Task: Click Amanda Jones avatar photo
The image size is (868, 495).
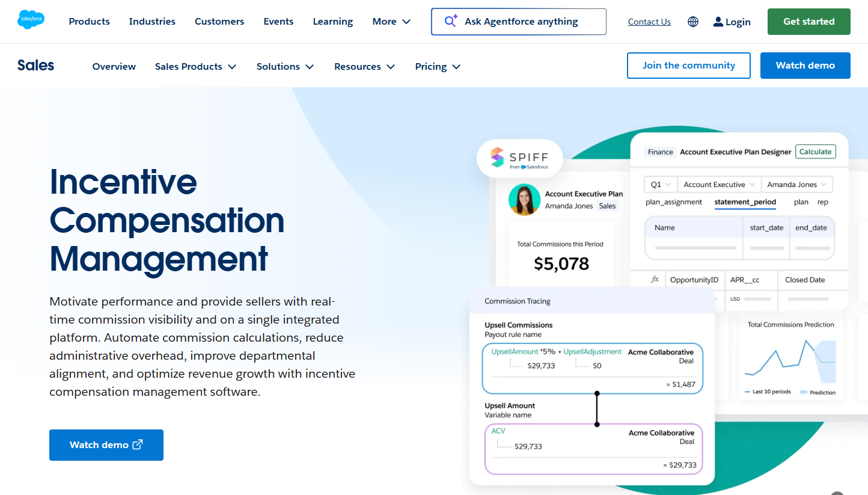Action: point(524,200)
